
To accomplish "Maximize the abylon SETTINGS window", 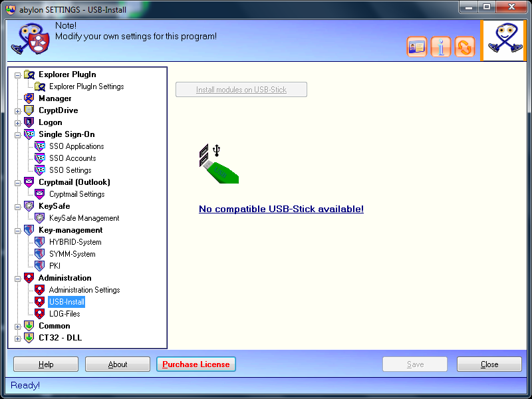I will pyautogui.click(x=487, y=7).
